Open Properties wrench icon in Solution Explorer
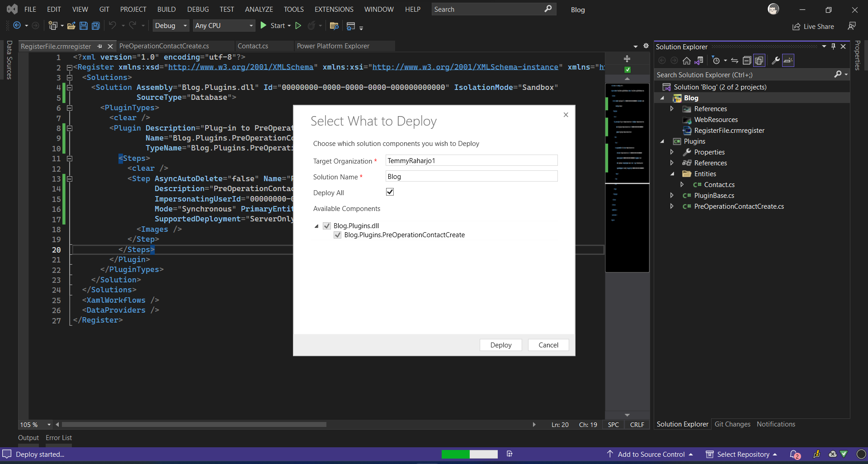 [x=776, y=61]
